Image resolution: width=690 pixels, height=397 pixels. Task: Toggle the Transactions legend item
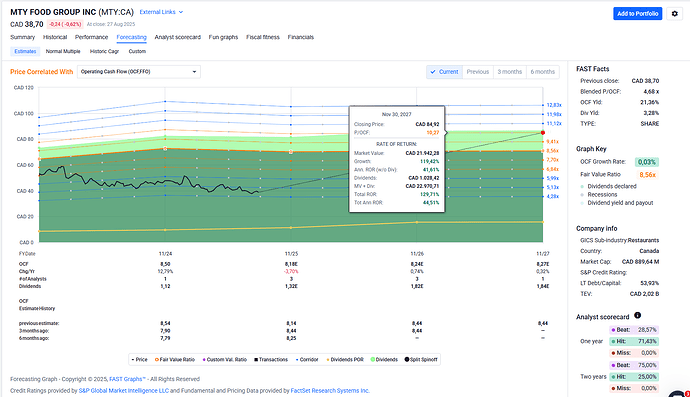[x=271, y=360]
